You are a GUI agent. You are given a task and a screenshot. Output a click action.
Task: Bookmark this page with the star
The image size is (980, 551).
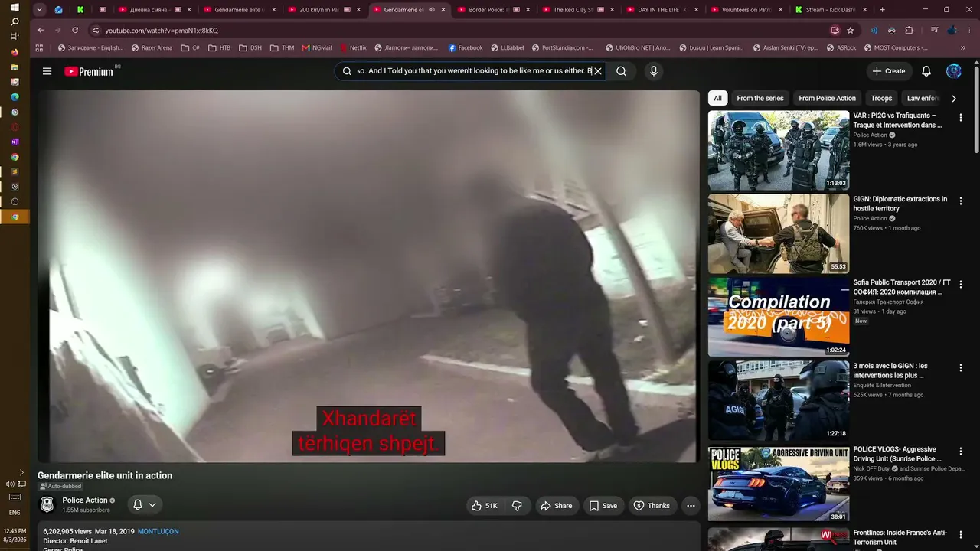pyautogui.click(x=851, y=31)
